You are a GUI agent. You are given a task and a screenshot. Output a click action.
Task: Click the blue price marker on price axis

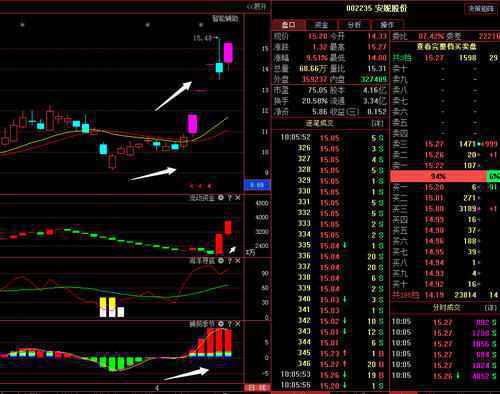[x=257, y=185]
